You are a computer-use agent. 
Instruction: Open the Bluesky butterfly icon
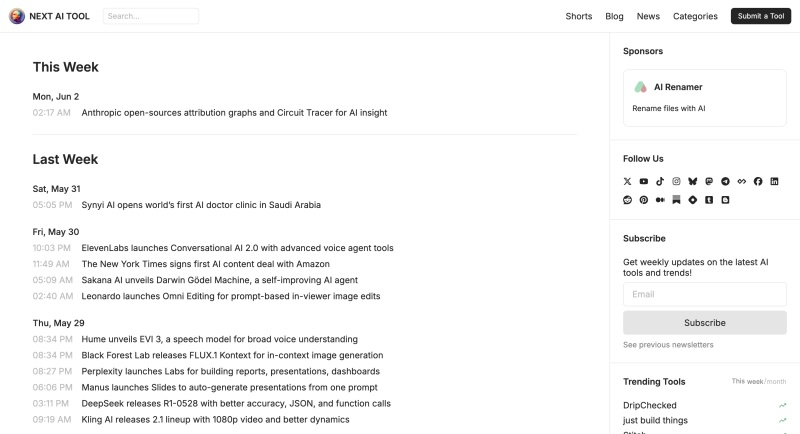click(693, 181)
